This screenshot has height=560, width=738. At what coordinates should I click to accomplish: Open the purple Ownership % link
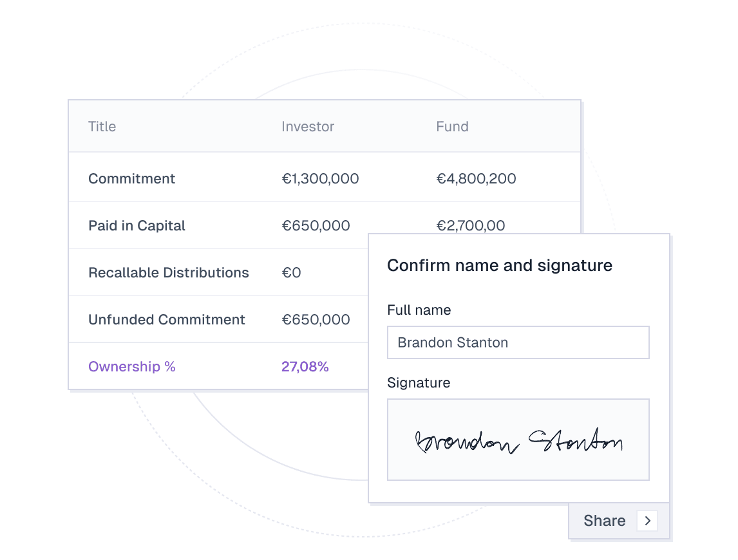point(131,367)
